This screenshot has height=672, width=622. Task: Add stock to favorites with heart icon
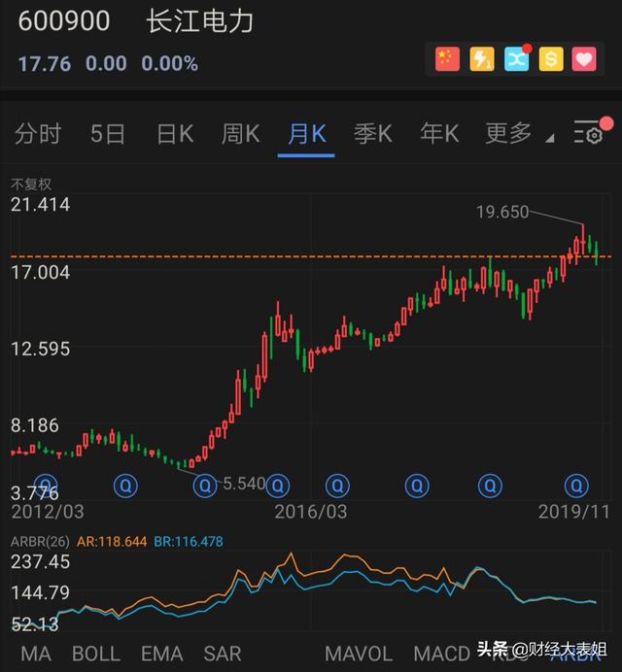(584, 59)
